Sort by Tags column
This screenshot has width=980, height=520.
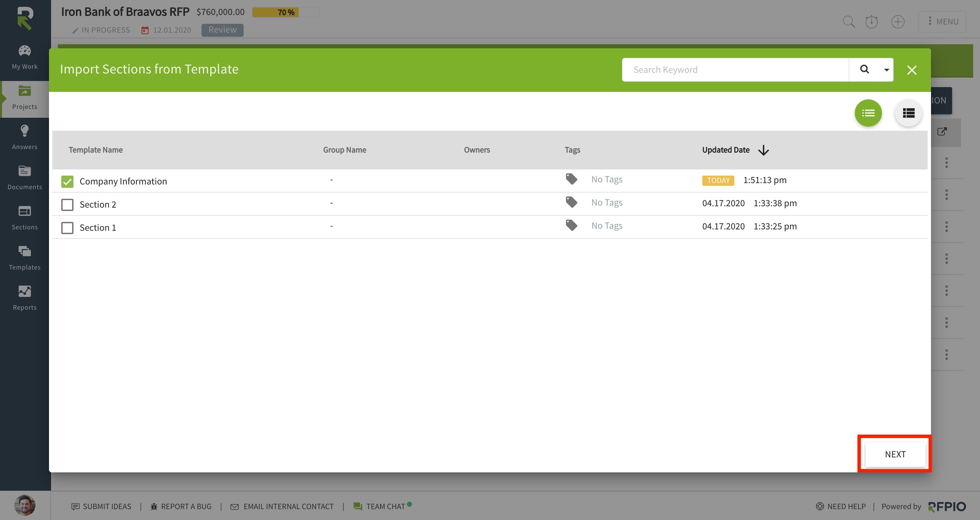click(572, 150)
